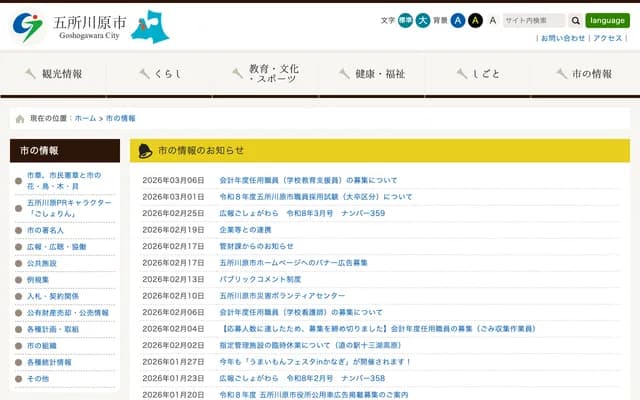The height and width of the screenshot is (400, 640).
Task: Open the 学校看護師 recruitment notice
Action: pyautogui.click(x=301, y=312)
